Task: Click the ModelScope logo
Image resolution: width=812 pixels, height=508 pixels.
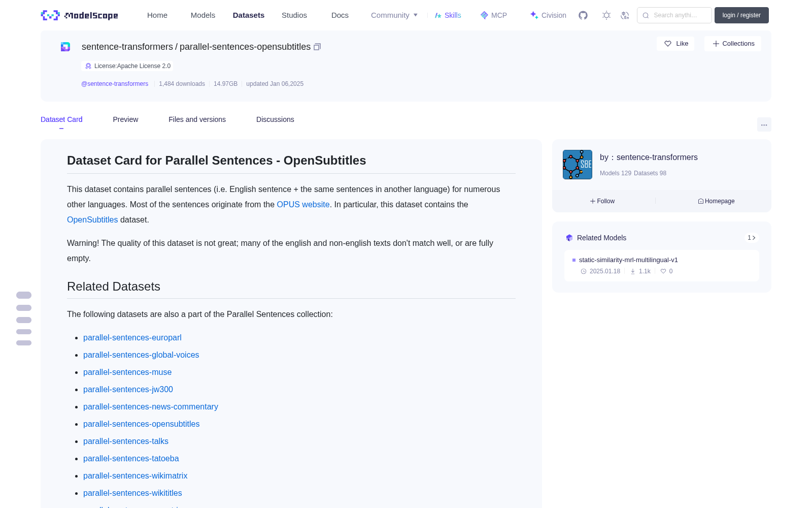Action: coord(80,15)
